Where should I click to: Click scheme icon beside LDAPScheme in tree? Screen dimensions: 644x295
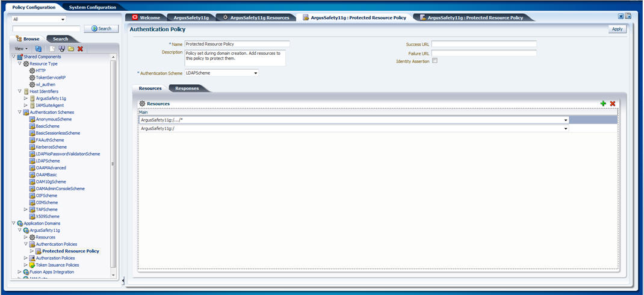pos(32,161)
